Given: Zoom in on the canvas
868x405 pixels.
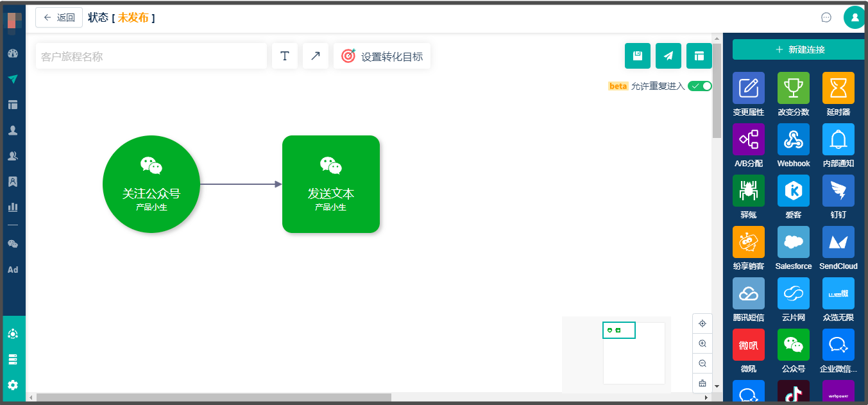Looking at the screenshot, I should point(702,343).
